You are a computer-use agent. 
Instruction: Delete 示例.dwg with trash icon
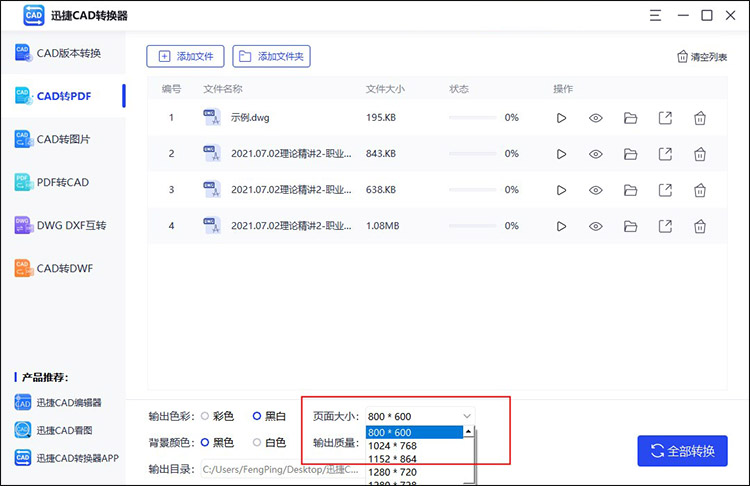[x=700, y=118]
